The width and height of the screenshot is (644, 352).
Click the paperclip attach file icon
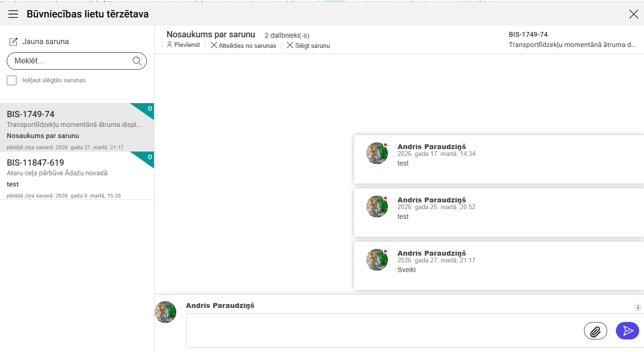click(x=596, y=331)
